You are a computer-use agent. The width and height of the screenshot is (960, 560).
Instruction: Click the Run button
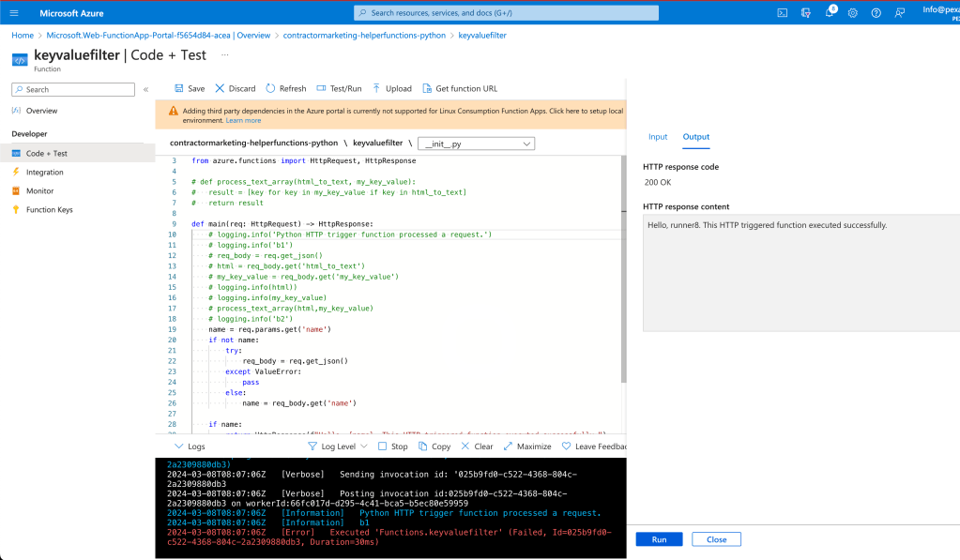659,539
